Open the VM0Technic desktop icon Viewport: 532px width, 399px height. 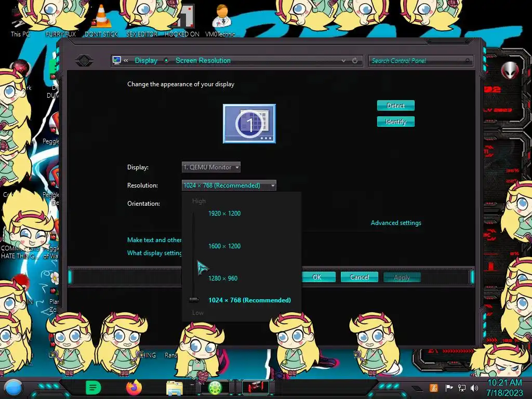pyautogui.click(x=222, y=20)
